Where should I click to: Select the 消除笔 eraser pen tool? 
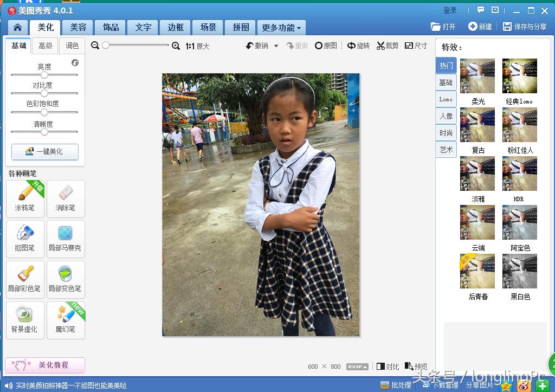click(66, 198)
